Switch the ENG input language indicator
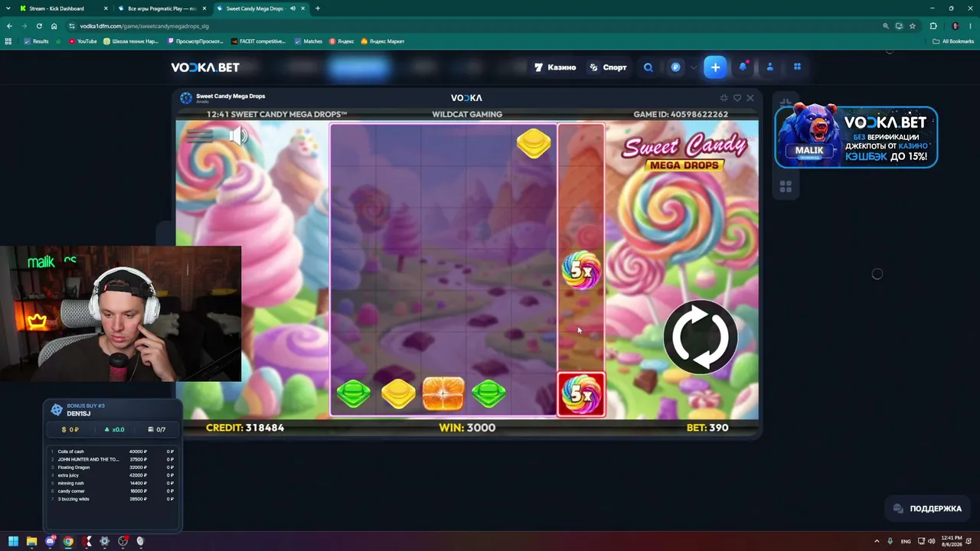This screenshot has width=980, height=551. tap(906, 541)
